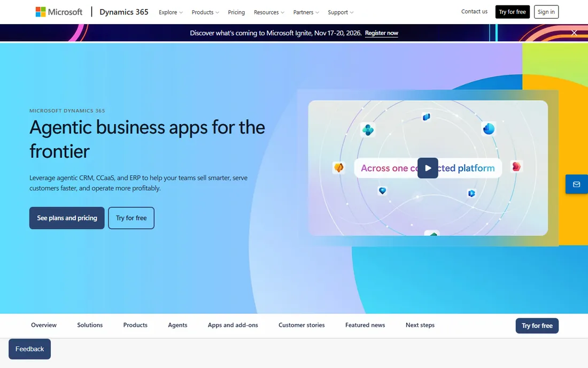Click the orange Power Apps-style icon in video

pos(338,167)
